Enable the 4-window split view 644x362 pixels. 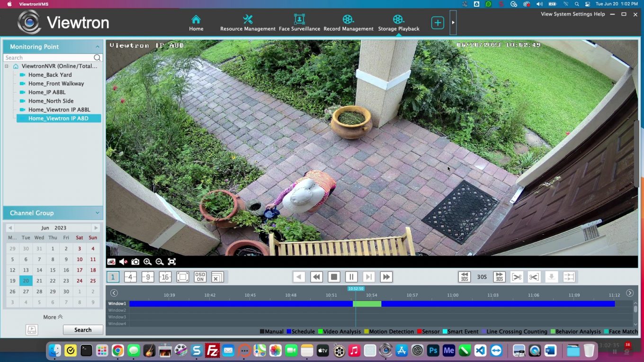tap(130, 277)
